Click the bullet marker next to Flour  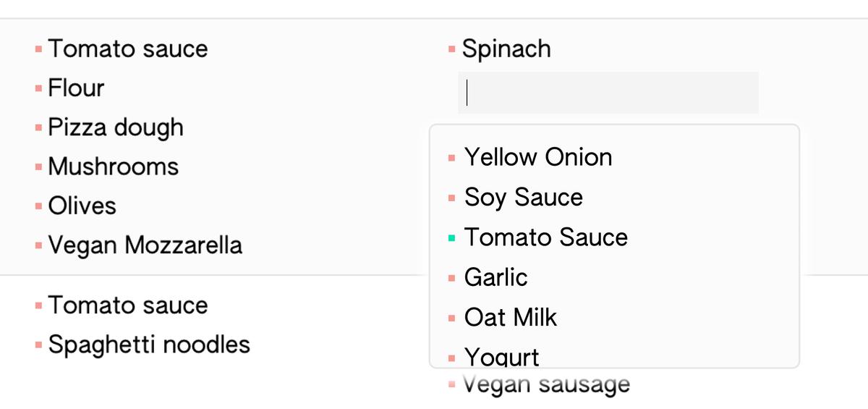pos(38,89)
